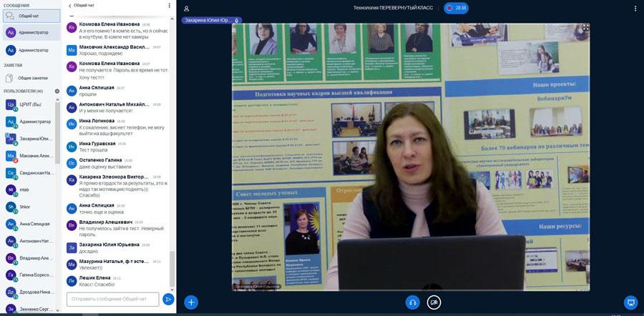Image resolution: width=644 pixels, height=316 pixels.
Task: Open Общий чат in messages list
Action: pyautogui.click(x=31, y=16)
